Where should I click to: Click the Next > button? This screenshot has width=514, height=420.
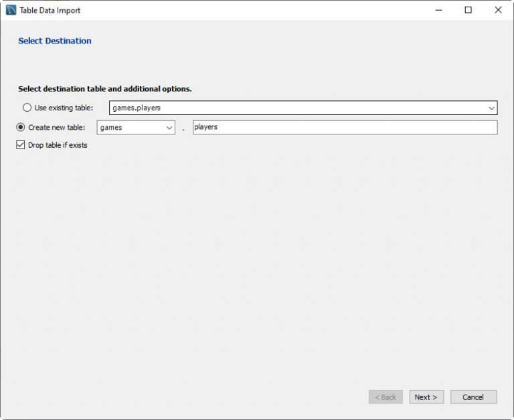click(426, 397)
